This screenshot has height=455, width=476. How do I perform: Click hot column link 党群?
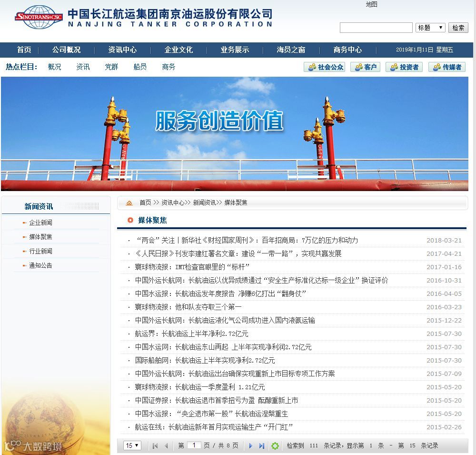(111, 67)
